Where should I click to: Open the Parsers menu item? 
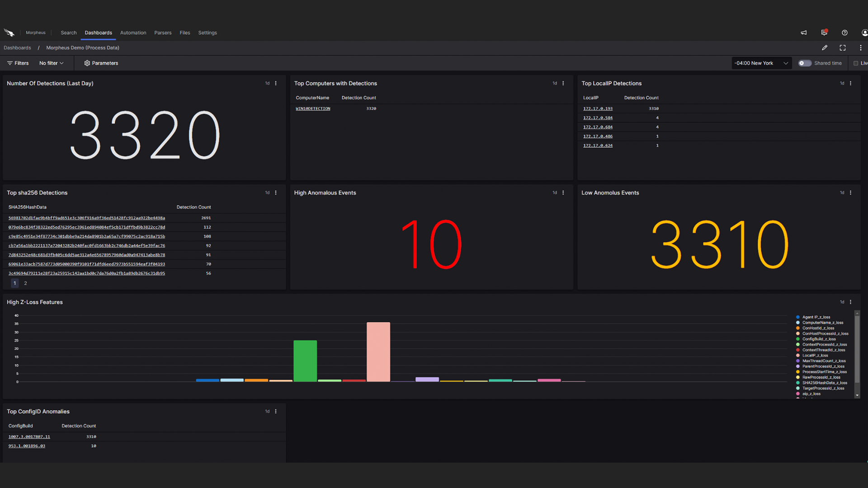(163, 33)
